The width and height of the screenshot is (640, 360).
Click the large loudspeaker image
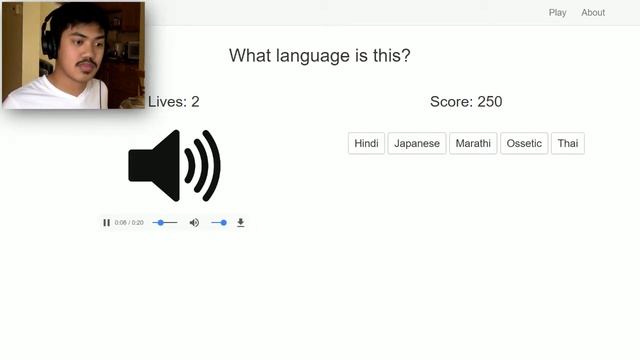[175, 166]
